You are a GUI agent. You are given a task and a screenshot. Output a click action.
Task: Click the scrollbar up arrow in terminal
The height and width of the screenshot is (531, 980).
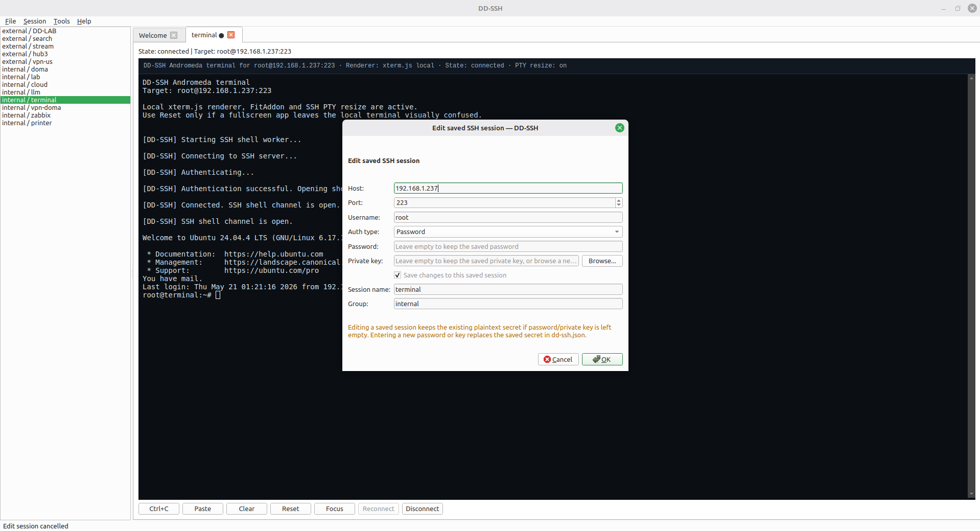[x=971, y=78]
